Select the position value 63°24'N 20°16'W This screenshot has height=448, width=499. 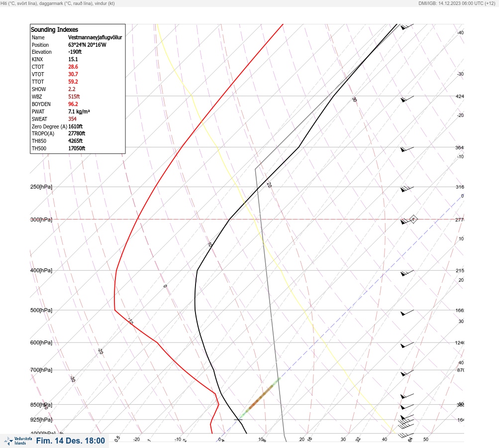(87, 45)
